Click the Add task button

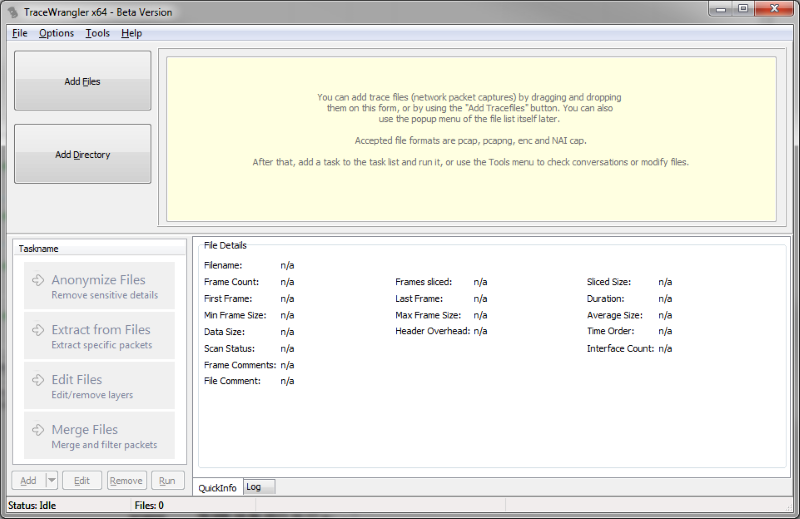tap(29, 480)
